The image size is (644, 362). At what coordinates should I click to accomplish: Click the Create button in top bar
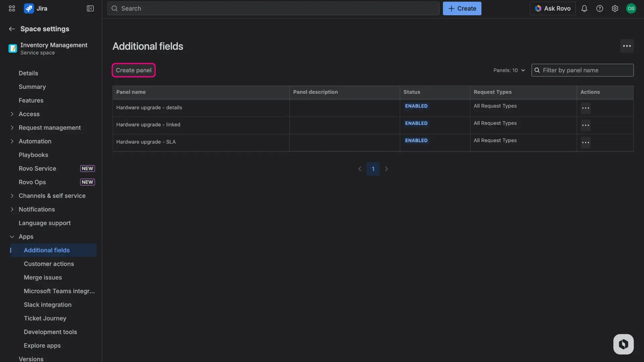(x=462, y=8)
